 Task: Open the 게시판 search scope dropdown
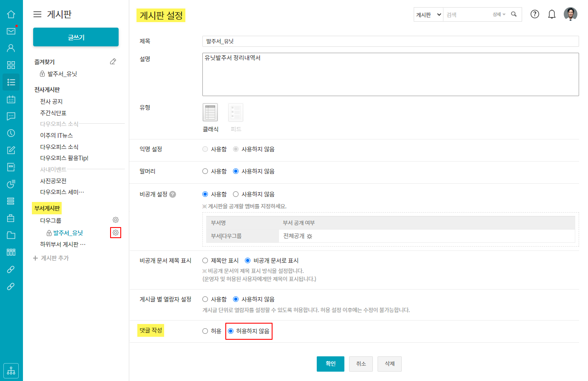point(428,14)
